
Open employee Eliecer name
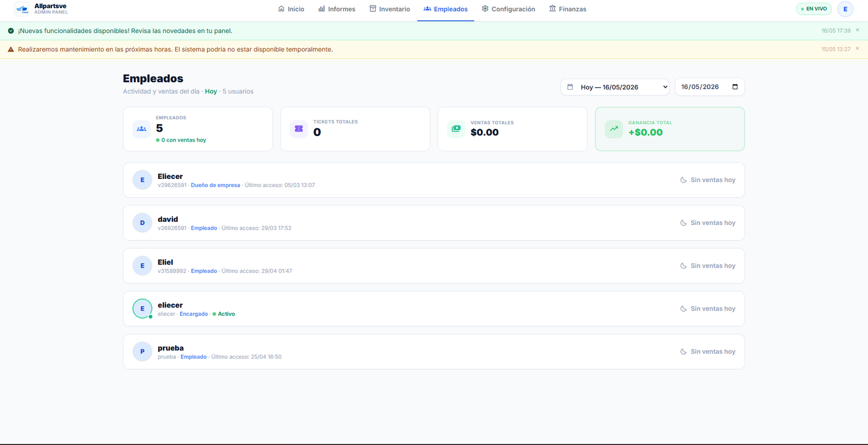click(170, 176)
